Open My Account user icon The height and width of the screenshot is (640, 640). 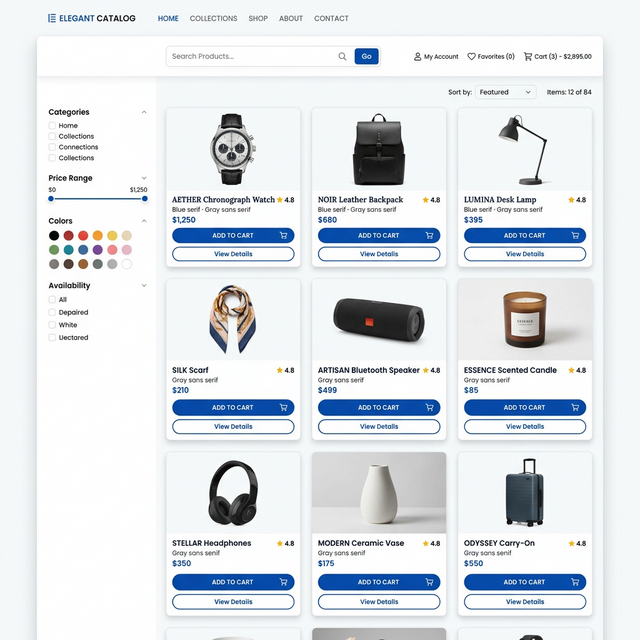(x=417, y=57)
